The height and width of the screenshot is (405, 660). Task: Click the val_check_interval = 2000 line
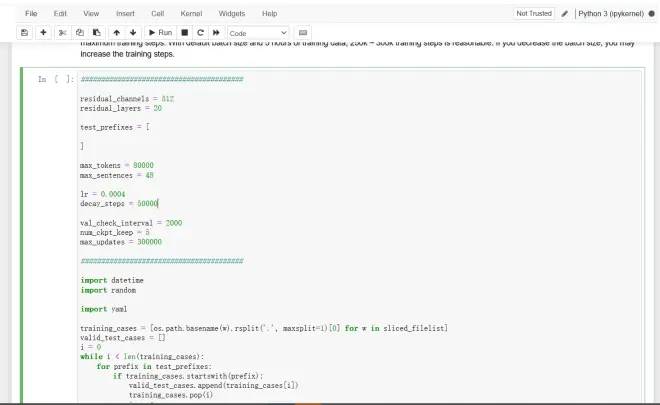coord(131,223)
